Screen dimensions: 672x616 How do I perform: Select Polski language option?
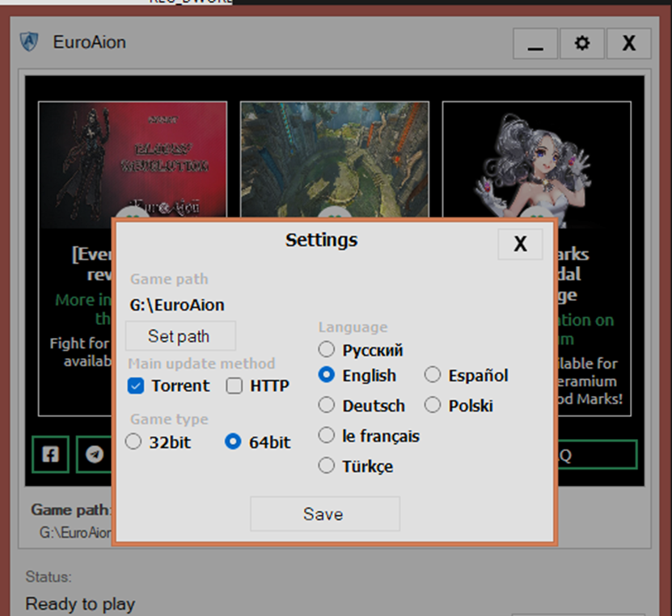click(x=433, y=405)
